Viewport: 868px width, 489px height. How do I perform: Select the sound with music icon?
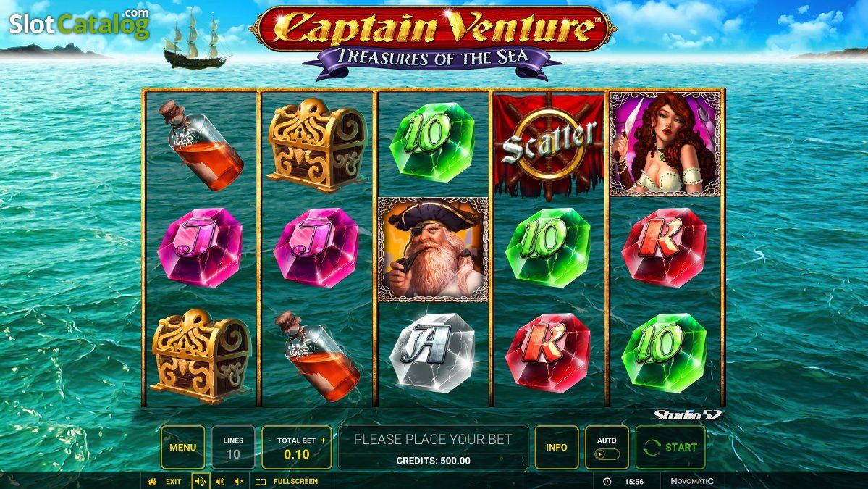click(201, 482)
